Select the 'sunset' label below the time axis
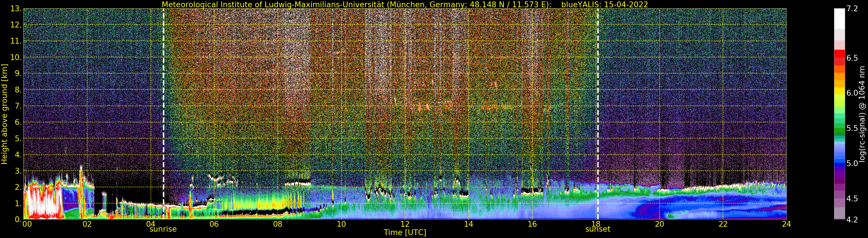Viewport: 868px width, 238px height. pyautogui.click(x=598, y=229)
